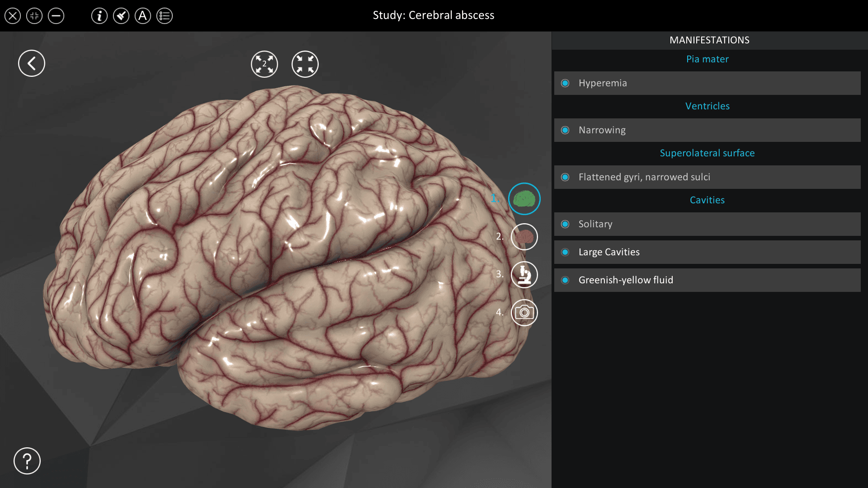The width and height of the screenshot is (868, 488).
Task: Select the Large Cavities row
Action: [708, 252]
